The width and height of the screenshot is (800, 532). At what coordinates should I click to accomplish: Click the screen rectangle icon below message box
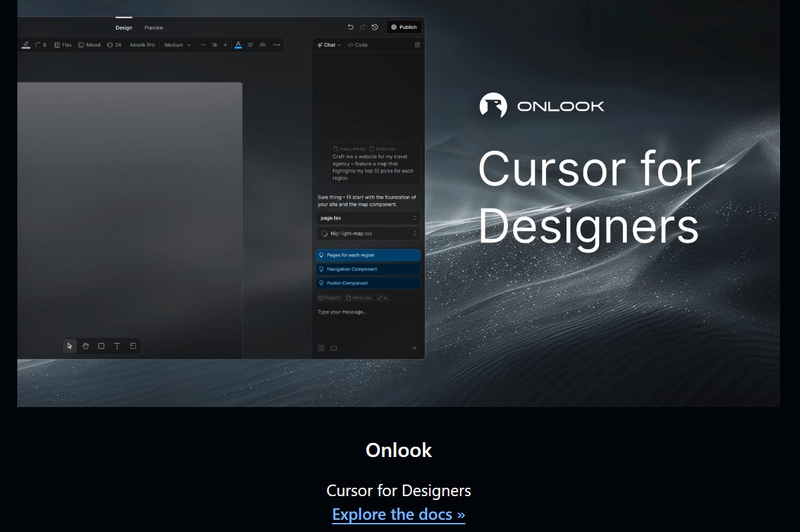[x=334, y=348]
